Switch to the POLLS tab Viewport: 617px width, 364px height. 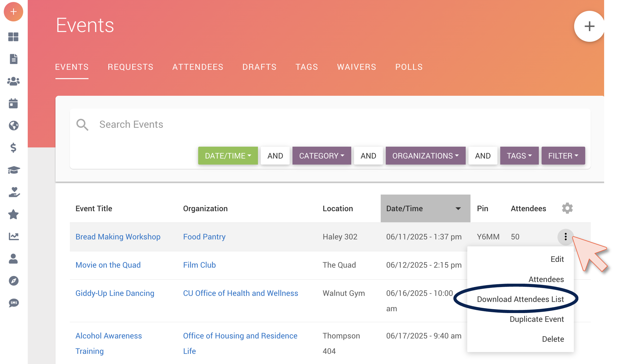409,67
